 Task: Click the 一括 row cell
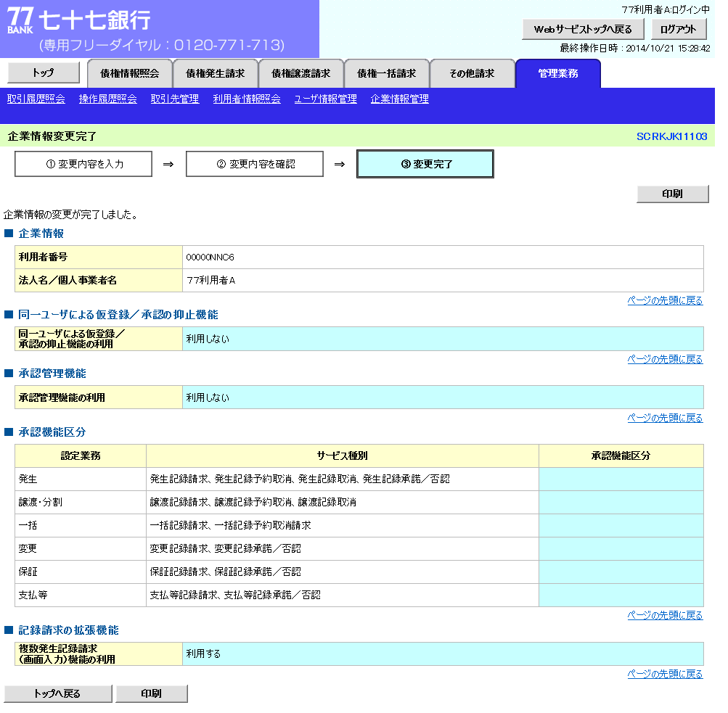click(81, 526)
